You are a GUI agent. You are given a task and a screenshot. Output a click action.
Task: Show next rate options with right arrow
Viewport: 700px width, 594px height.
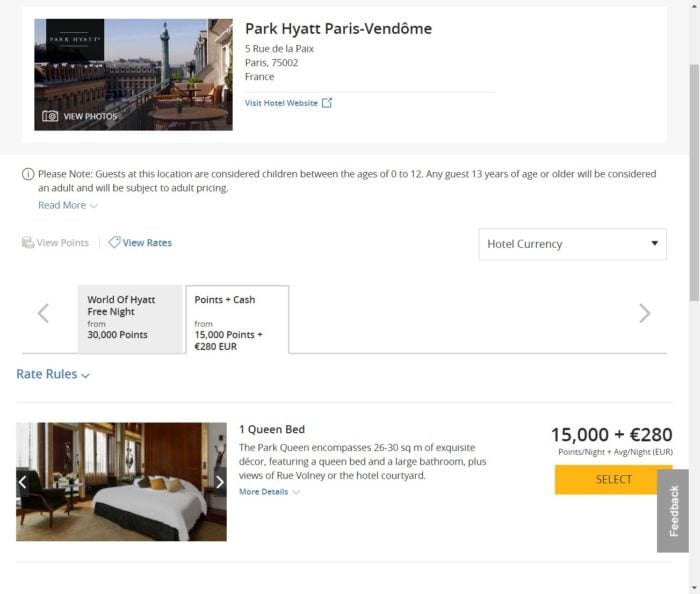tap(645, 313)
